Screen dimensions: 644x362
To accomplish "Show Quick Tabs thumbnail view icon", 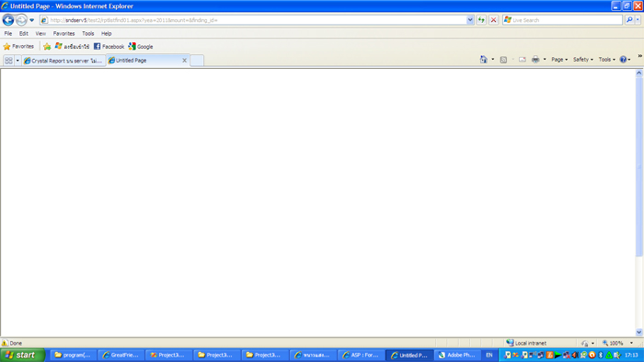I will (8, 61).
